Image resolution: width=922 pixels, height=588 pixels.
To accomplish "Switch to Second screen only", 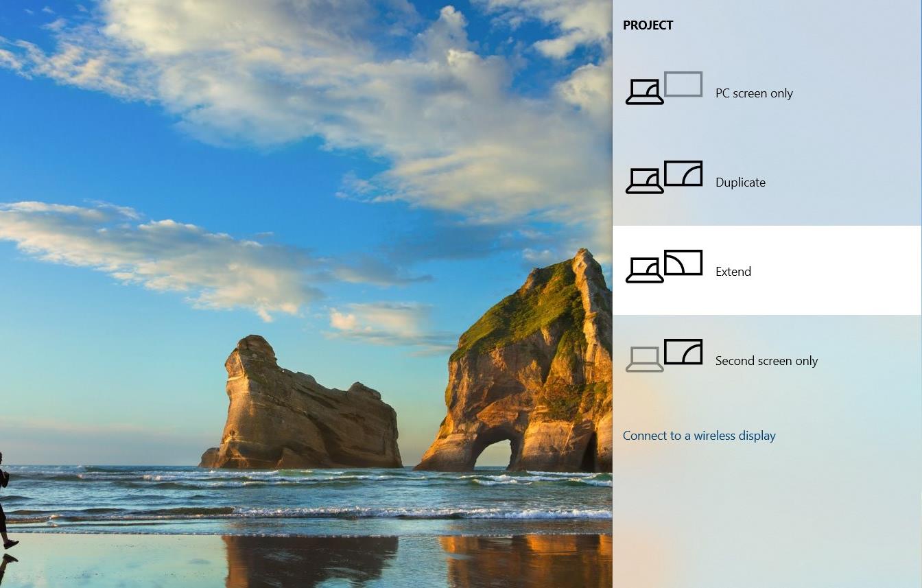I will pyautogui.click(x=767, y=360).
